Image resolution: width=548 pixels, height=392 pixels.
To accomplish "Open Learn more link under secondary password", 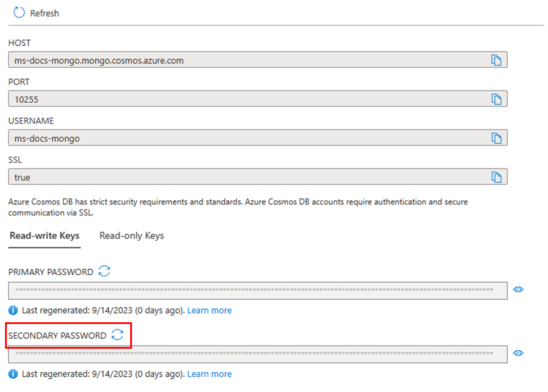I will [209, 374].
